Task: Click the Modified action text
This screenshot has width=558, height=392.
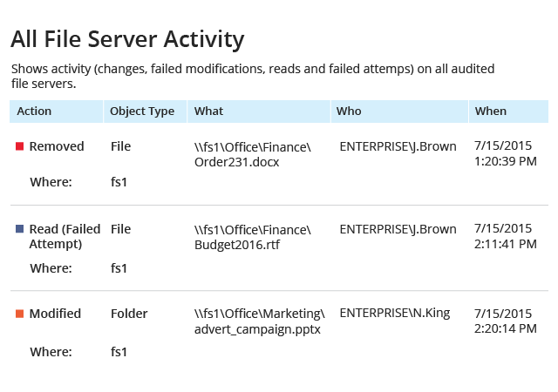Action: pos(55,314)
